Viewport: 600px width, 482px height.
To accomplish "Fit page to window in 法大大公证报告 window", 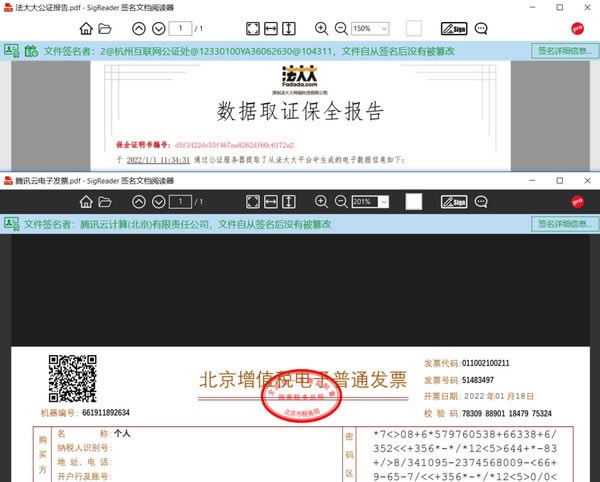I will click(253, 29).
